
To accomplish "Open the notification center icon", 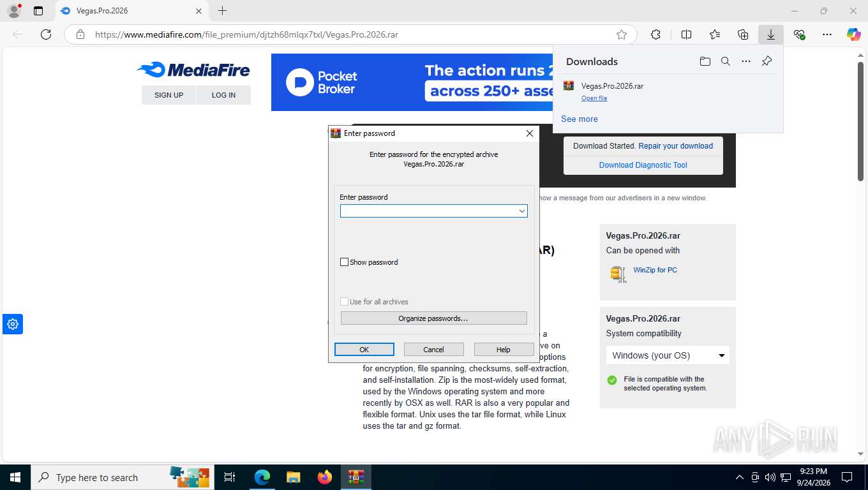I will (847, 477).
